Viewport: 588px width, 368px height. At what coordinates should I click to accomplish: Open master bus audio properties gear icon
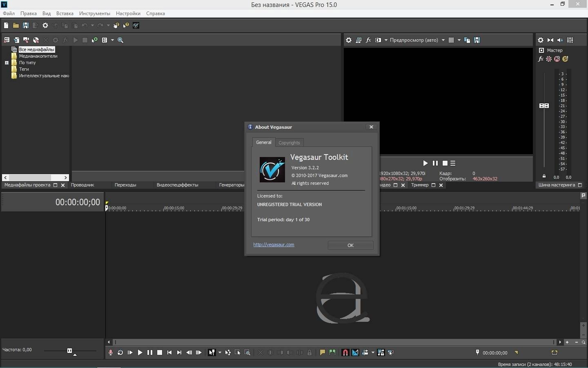pos(541,40)
